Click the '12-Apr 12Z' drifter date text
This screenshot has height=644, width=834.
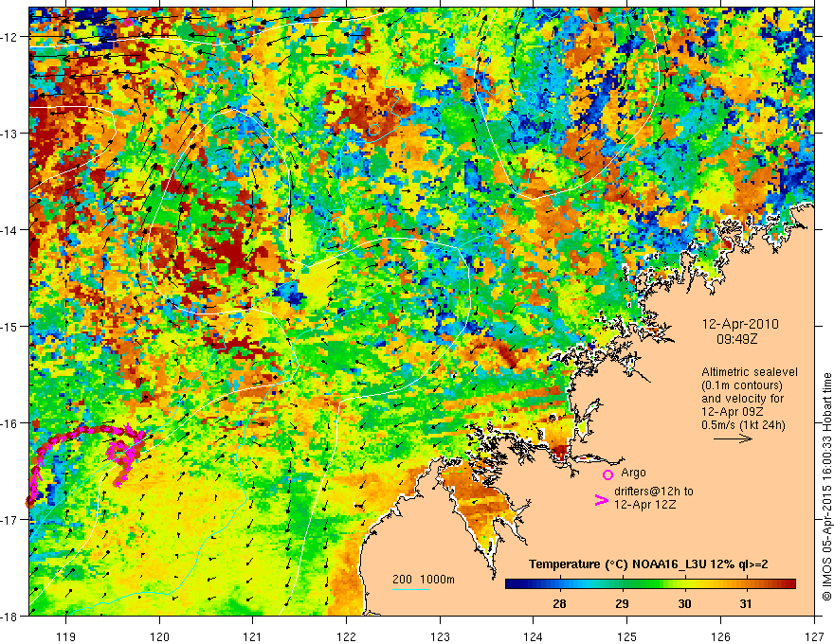[644, 504]
